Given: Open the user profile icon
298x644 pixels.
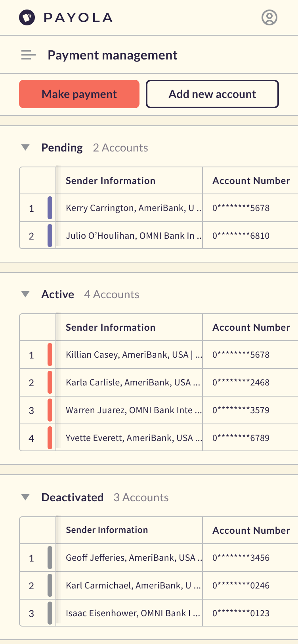Looking at the screenshot, I should 269,17.
